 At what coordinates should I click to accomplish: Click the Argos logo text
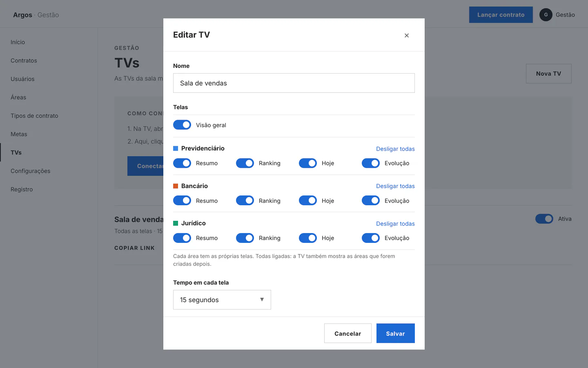tap(22, 15)
